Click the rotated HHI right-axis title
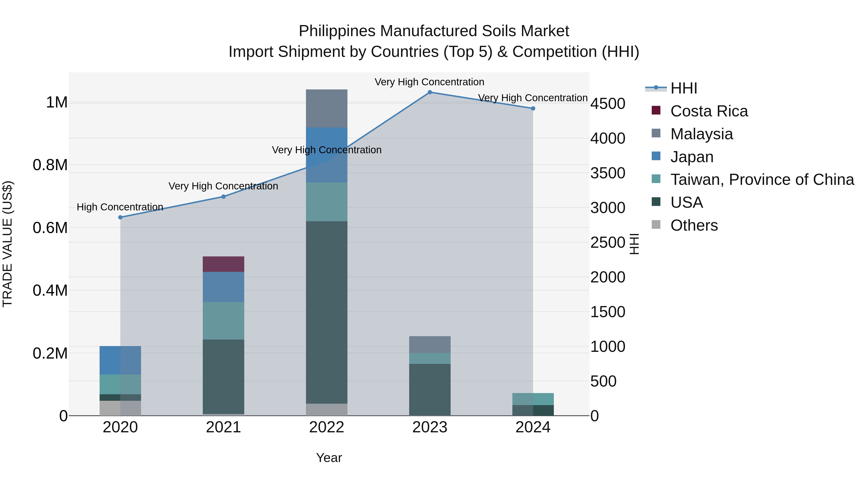 634,244
